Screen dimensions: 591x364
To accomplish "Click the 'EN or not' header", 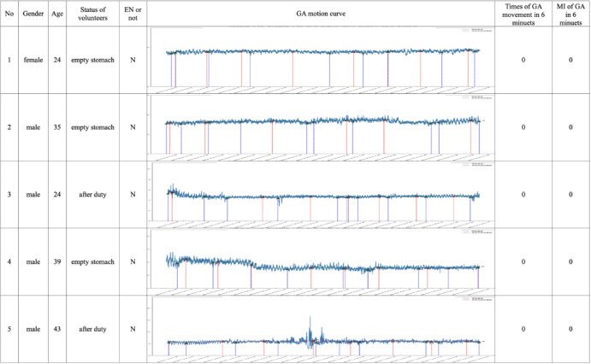I will pos(133,14).
